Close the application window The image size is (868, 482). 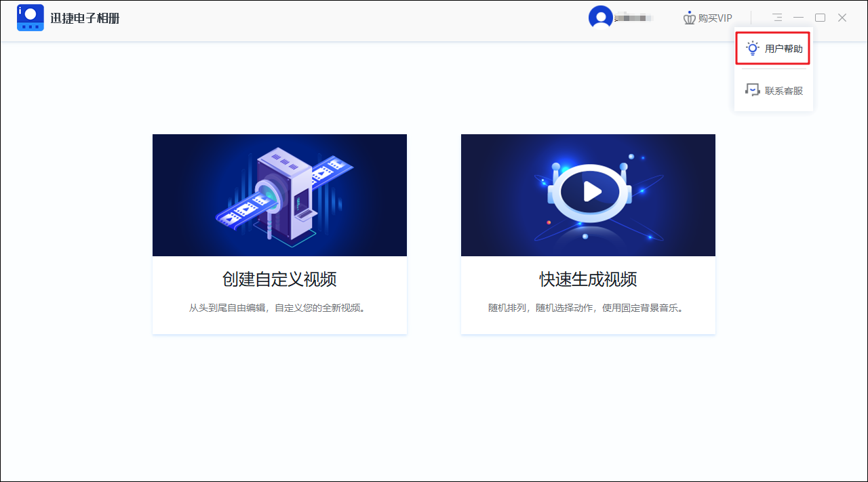click(x=842, y=18)
